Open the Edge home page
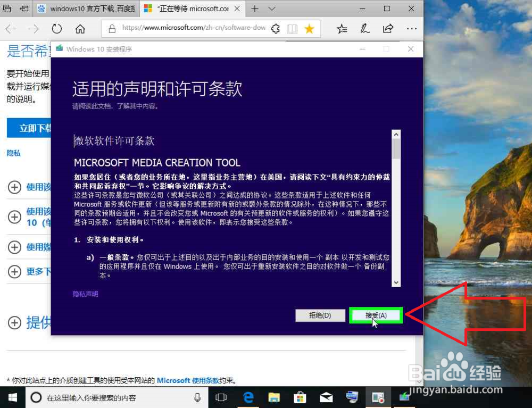This screenshot has height=408, width=532. pos(80,29)
